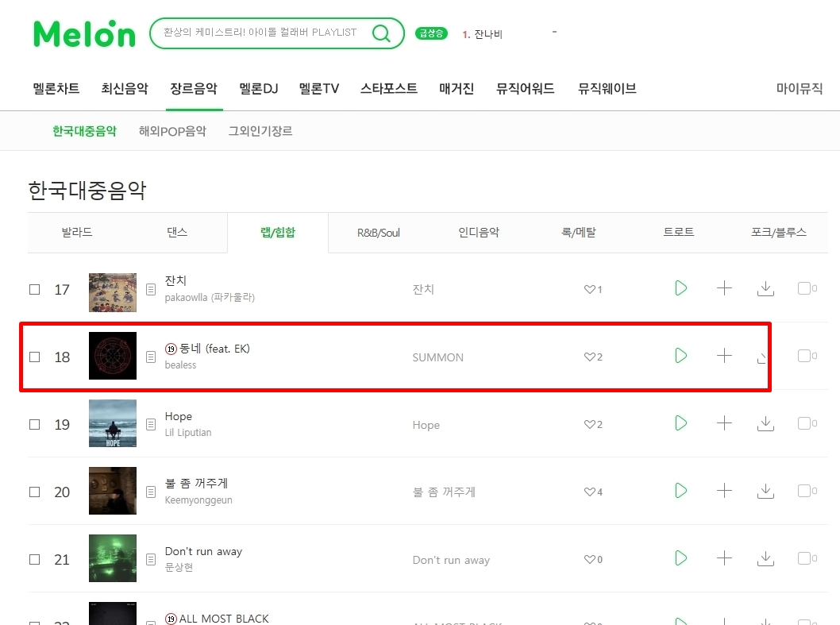The height and width of the screenshot is (625, 840).
Task: Go to 해외POP음악 sub-menu
Action: (x=172, y=131)
